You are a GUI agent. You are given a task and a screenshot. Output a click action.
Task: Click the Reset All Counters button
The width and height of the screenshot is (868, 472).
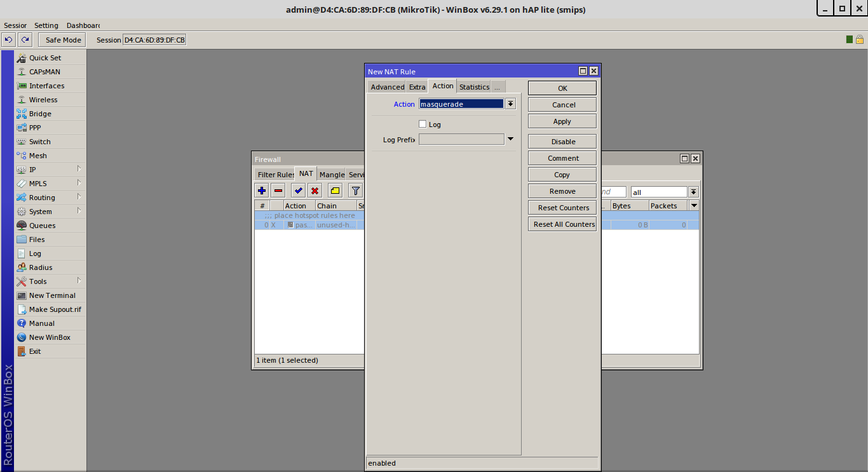562,224
